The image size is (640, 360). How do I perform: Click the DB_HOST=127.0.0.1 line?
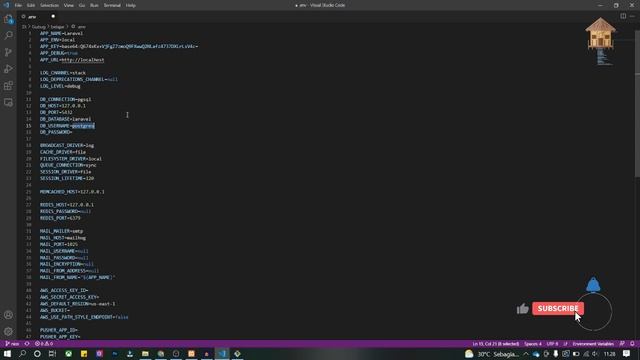point(63,106)
